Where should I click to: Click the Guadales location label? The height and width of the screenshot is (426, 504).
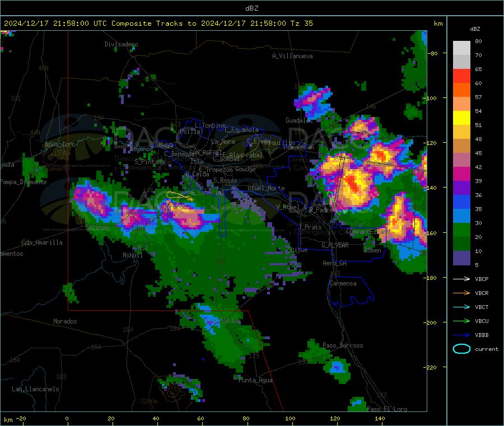pyautogui.click(x=299, y=120)
